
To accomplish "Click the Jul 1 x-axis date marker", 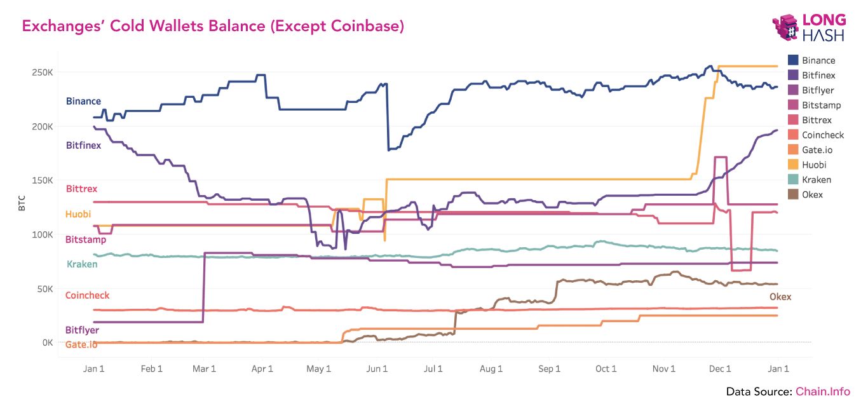I will pyautogui.click(x=433, y=369).
